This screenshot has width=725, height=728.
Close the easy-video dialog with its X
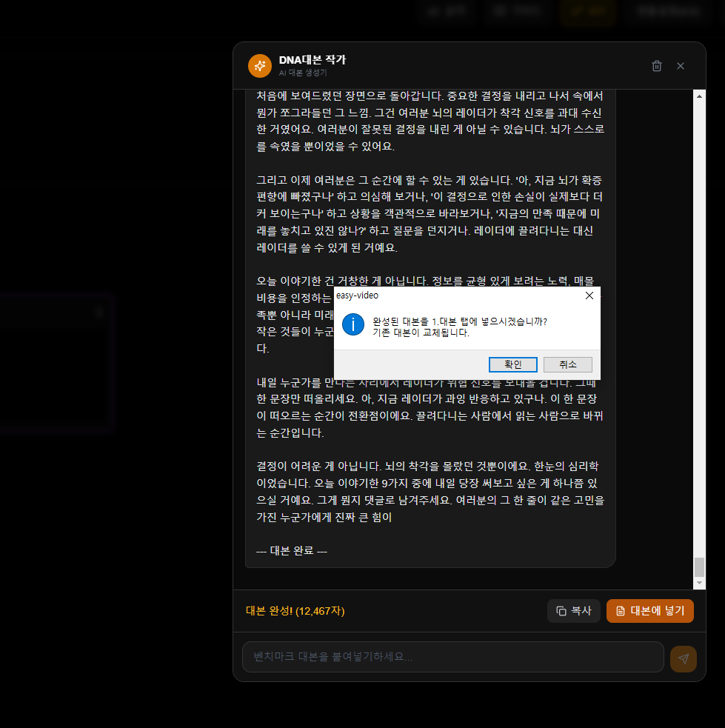tap(589, 295)
